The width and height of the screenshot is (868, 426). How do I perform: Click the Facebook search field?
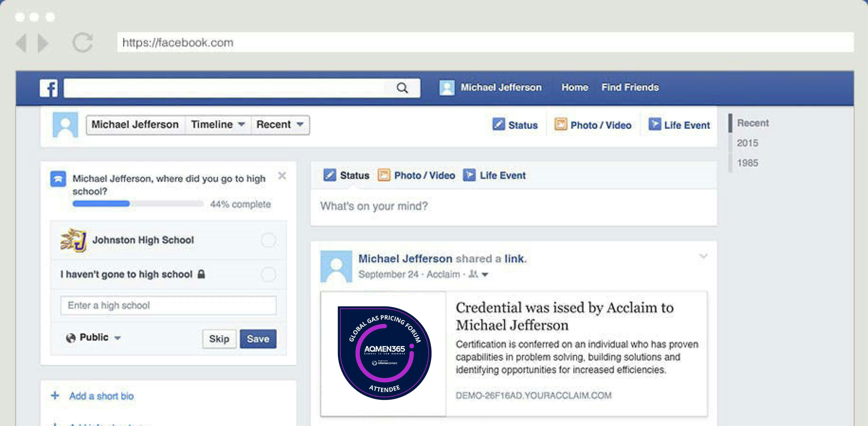(242, 88)
